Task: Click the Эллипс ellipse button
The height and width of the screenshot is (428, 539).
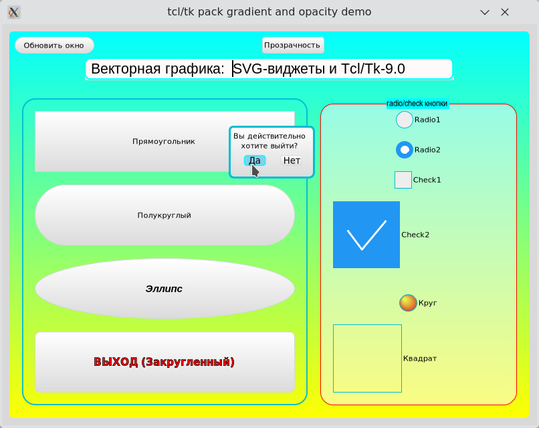Action: (165, 289)
